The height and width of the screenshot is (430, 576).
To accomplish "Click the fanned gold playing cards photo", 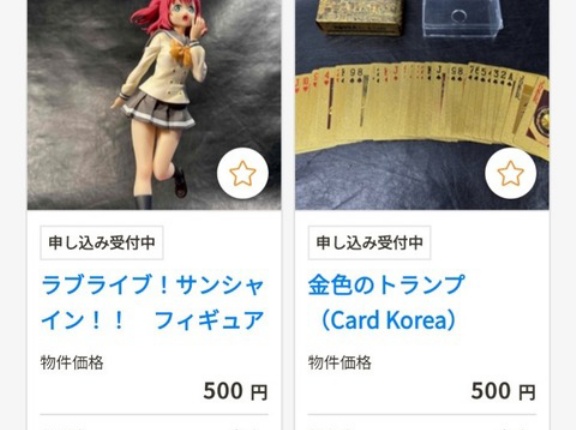I will click(422, 105).
